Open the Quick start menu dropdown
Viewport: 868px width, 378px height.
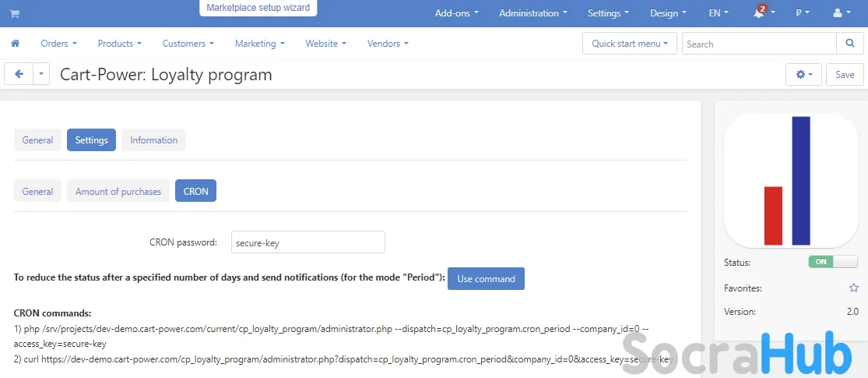pos(630,43)
